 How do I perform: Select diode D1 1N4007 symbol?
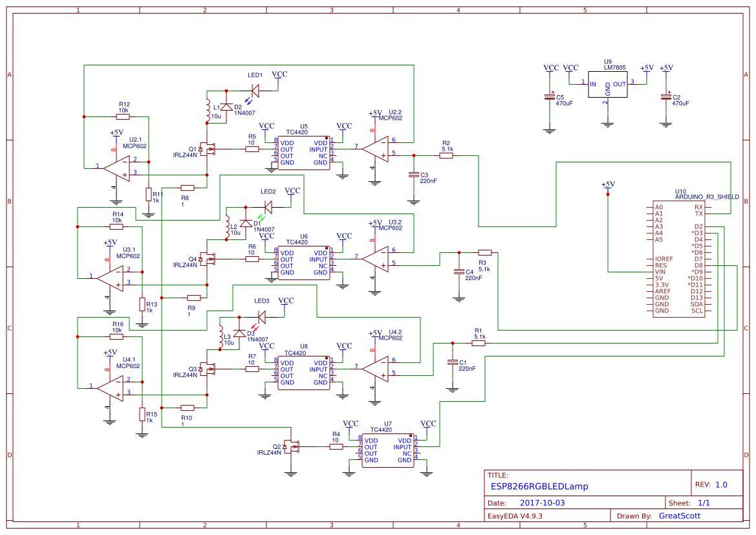[246, 223]
